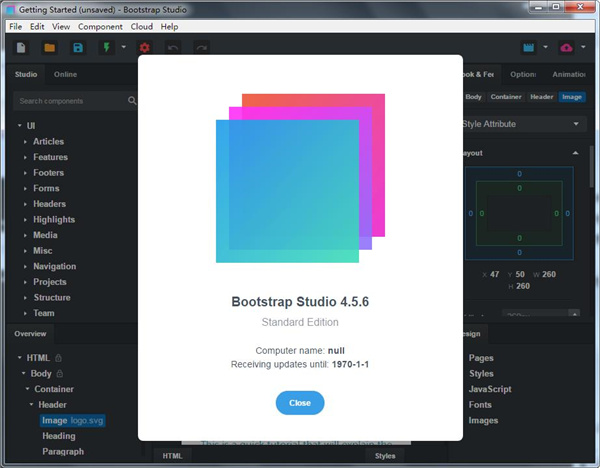Expand the Highlights component group
Viewport: 600px width, 468px height.
[x=25, y=220]
